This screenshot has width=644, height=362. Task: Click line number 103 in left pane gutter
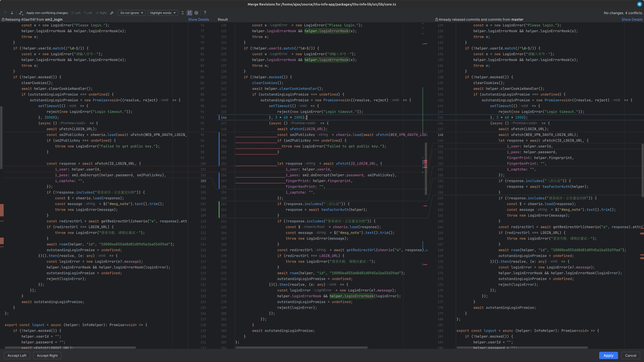coord(203,181)
